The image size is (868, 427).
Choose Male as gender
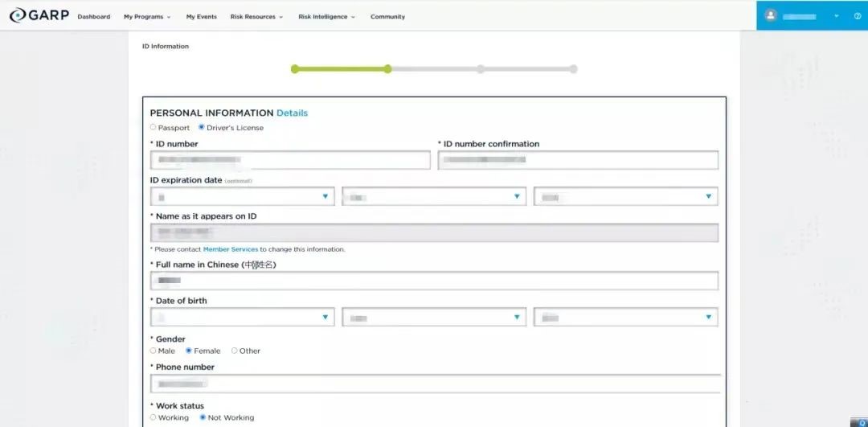(154, 351)
